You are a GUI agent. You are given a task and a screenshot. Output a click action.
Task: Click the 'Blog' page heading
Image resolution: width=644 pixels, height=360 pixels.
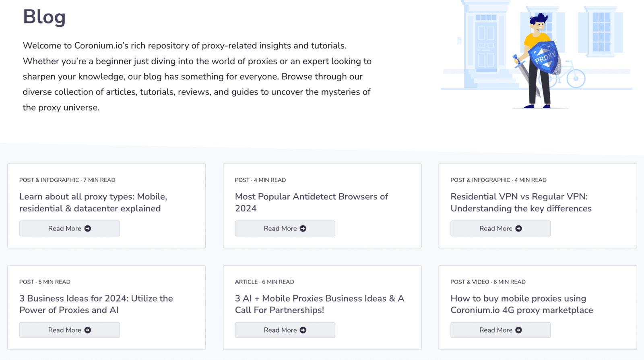(x=44, y=17)
